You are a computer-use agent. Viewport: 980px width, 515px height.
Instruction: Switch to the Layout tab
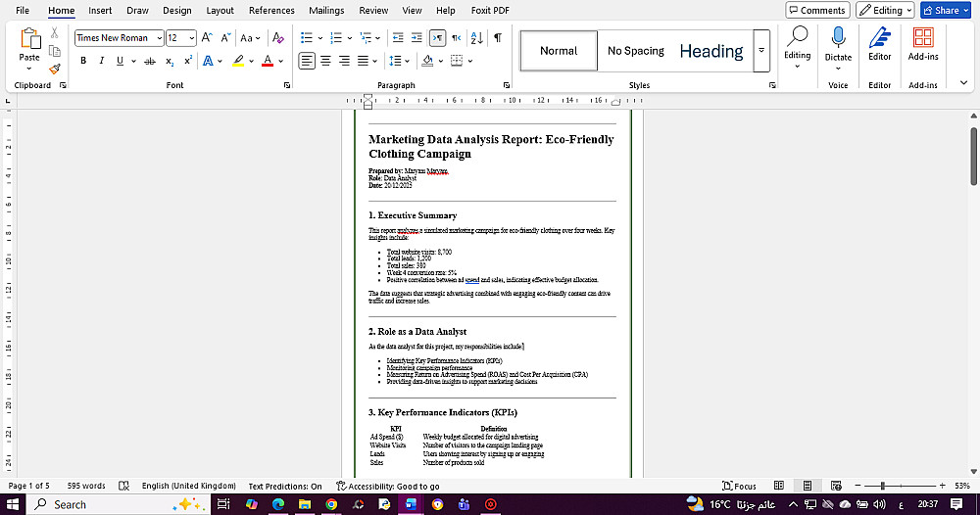[220, 11]
